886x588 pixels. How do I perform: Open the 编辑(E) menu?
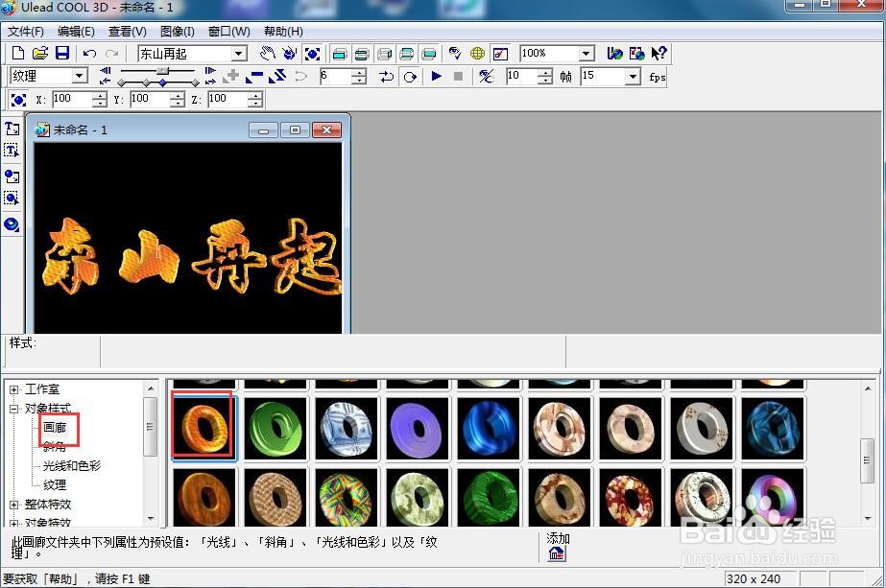coord(76,32)
